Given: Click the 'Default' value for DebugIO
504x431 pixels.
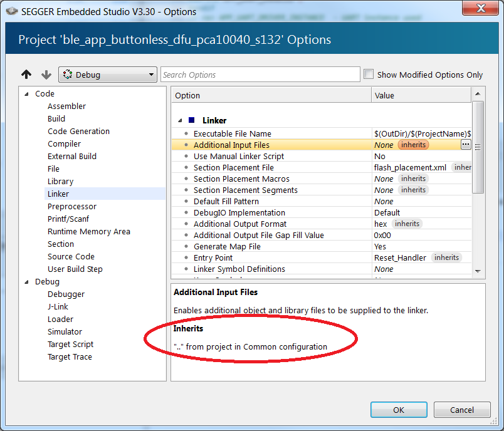Looking at the screenshot, I should (x=387, y=212).
